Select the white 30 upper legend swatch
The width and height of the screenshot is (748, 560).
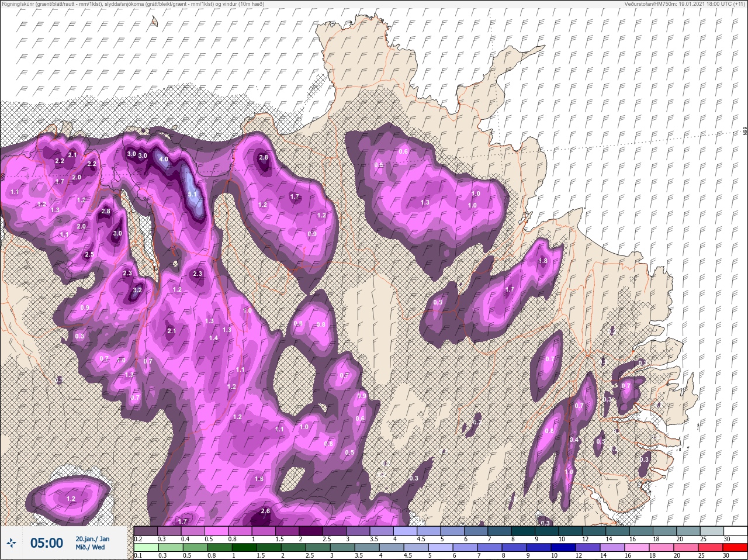pyautogui.click(x=735, y=530)
